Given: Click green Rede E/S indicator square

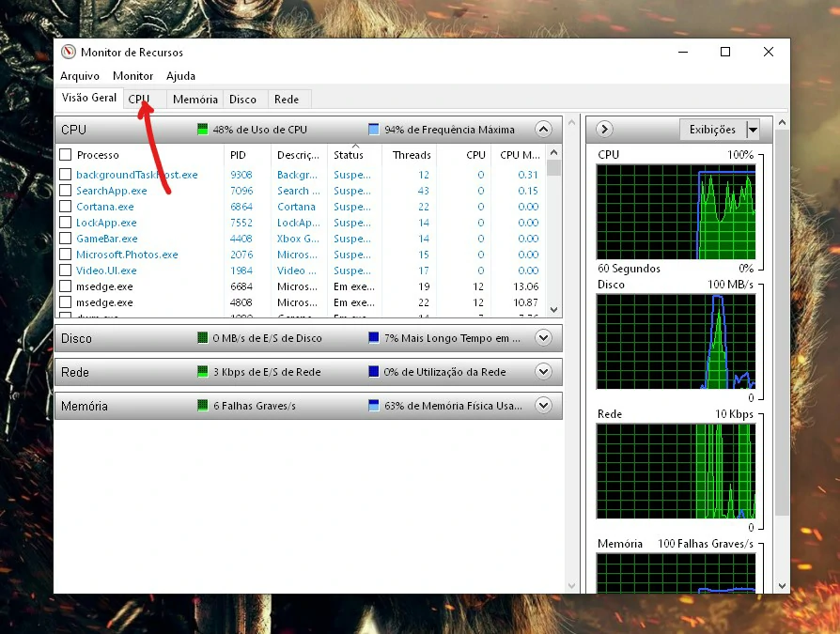Looking at the screenshot, I should 203,372.
